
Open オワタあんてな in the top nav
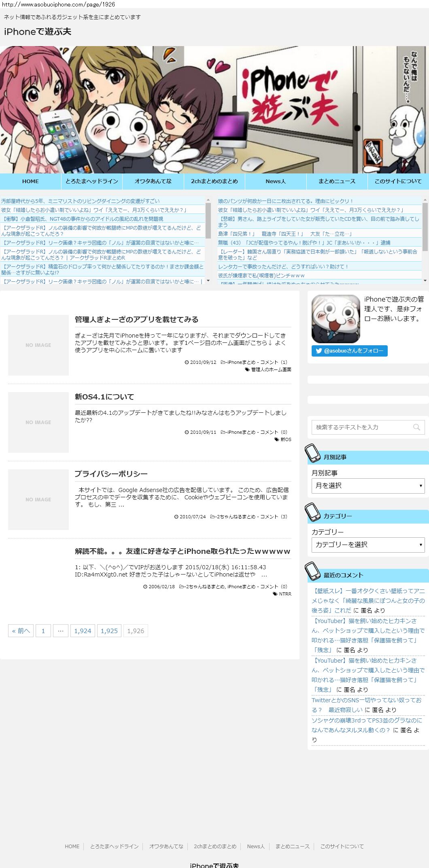click(153, 182)
